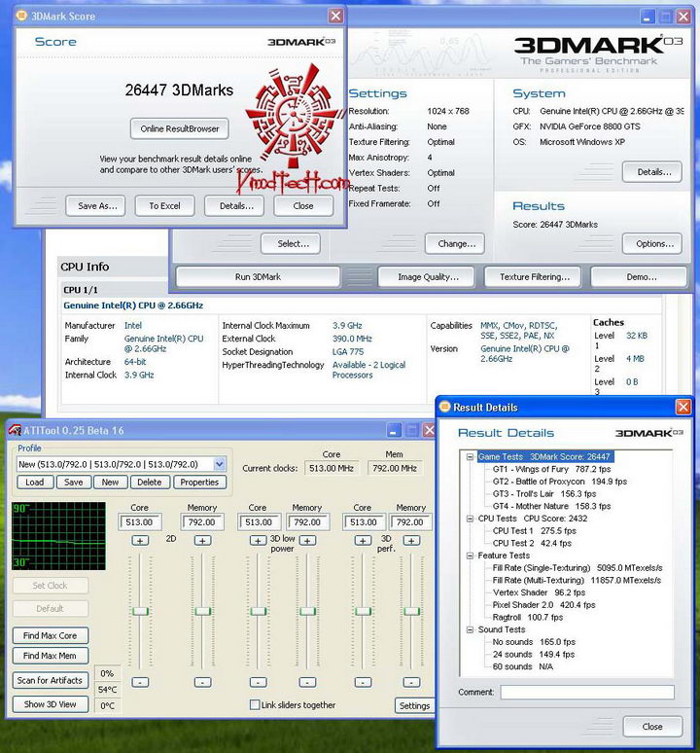
Task: Click Find Max Core in ATITool
Action: point(50,635)
